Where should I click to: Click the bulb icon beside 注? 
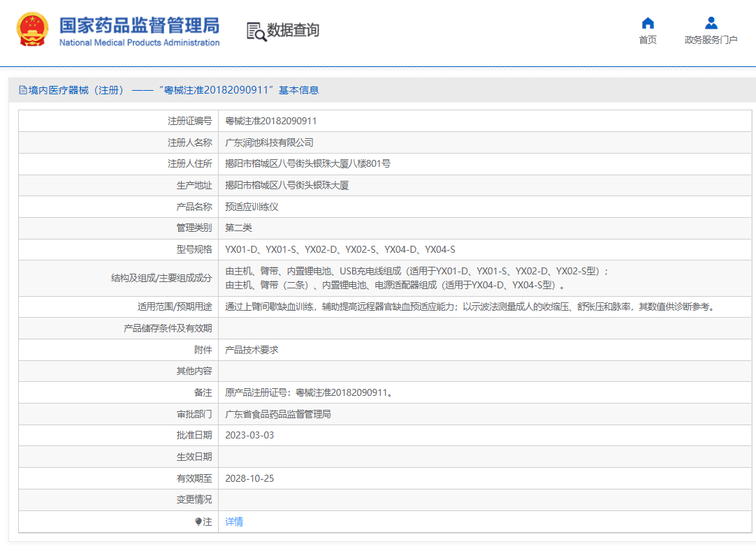coord(198,522)
